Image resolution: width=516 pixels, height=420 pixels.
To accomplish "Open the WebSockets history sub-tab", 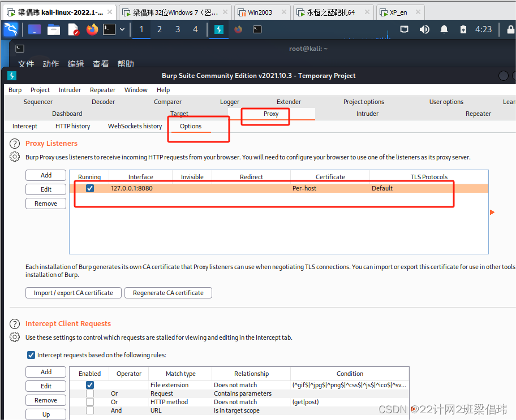I will 135,126.
